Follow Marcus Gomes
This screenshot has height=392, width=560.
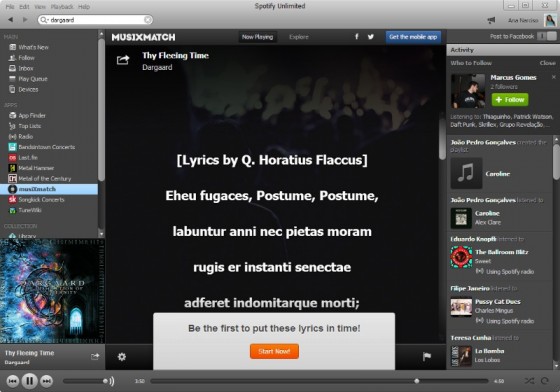(510, 100)
